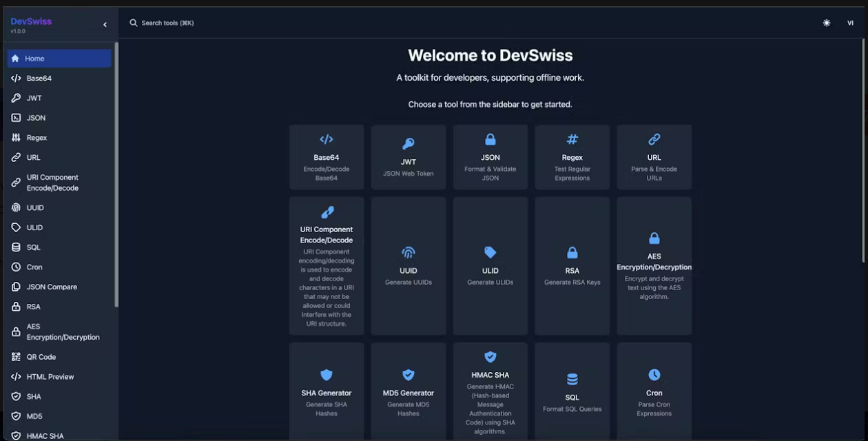Click the RSA lock icon in sidebar
Screen dimensions: 868x441
tap(16, 307)
